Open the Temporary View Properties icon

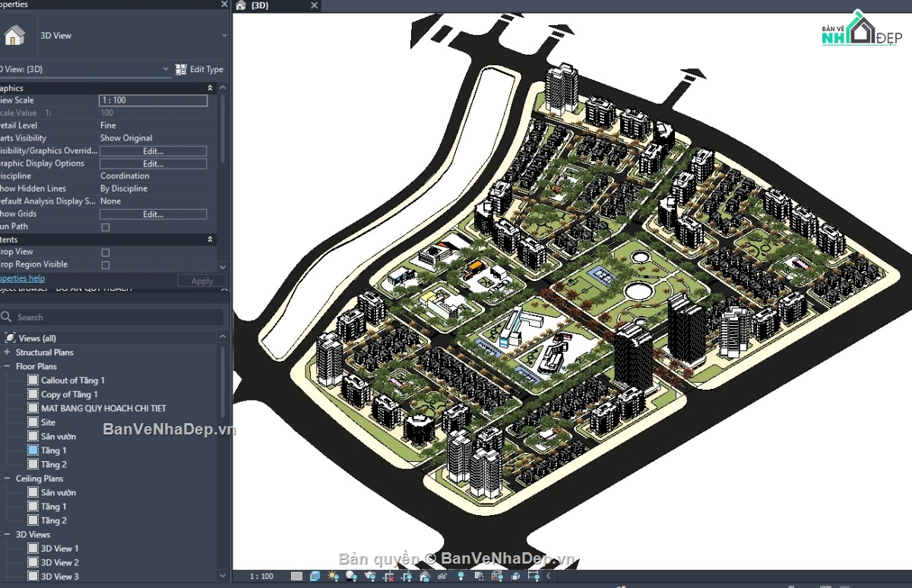click(x=479, y=576)
